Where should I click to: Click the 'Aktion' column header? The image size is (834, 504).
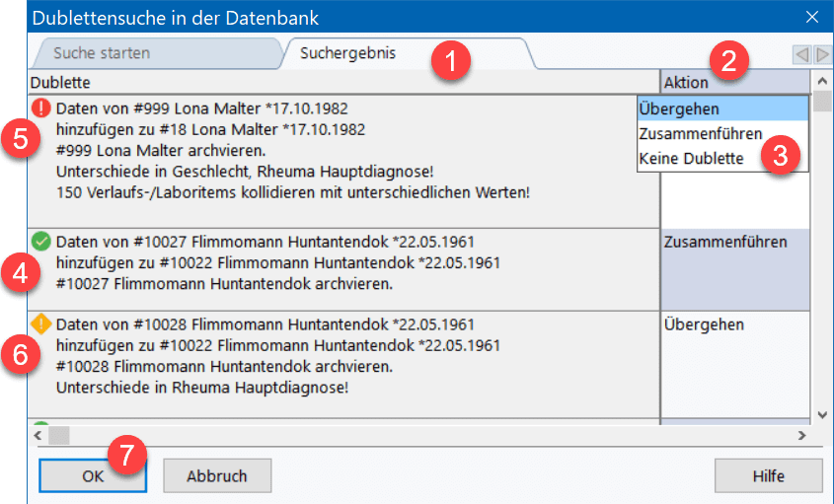[x=734, y=83]
